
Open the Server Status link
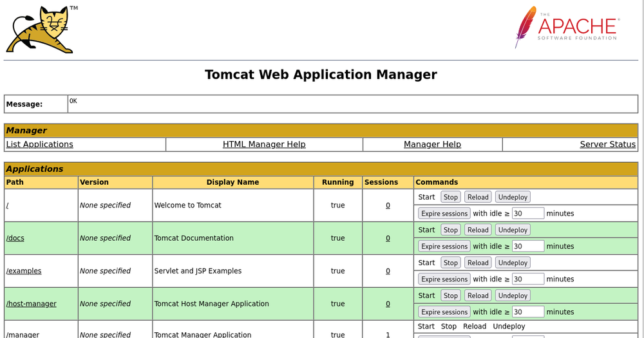(x=607, y=145)
